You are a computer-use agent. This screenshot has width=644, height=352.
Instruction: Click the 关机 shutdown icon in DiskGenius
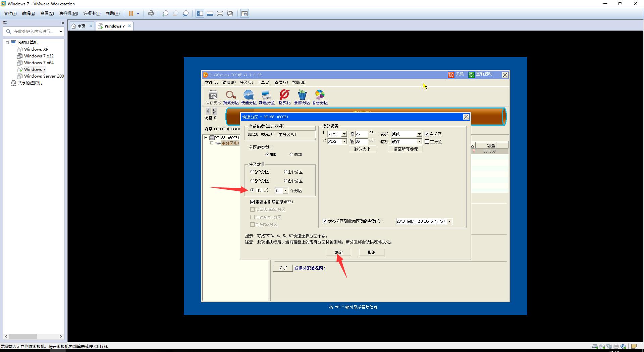click(455, 75)
